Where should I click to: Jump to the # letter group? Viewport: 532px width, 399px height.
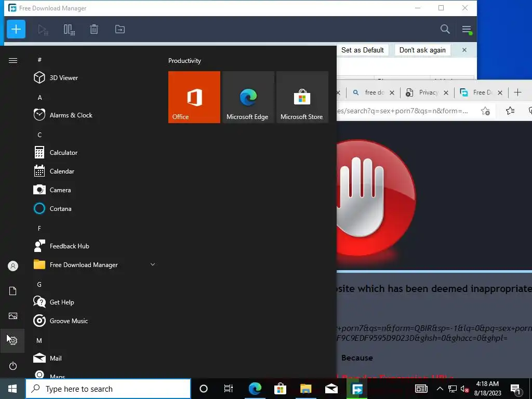[39, 60]
